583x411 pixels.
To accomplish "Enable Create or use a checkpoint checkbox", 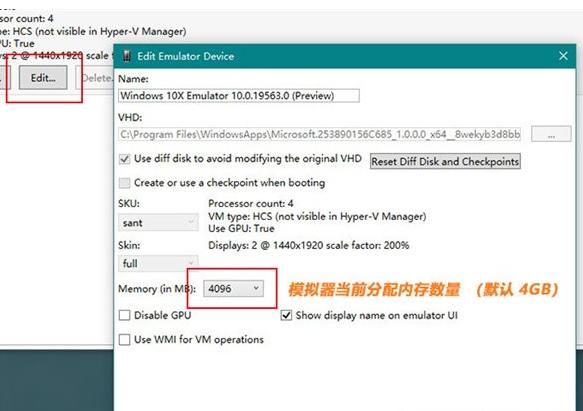I will [x=125, y=183].
